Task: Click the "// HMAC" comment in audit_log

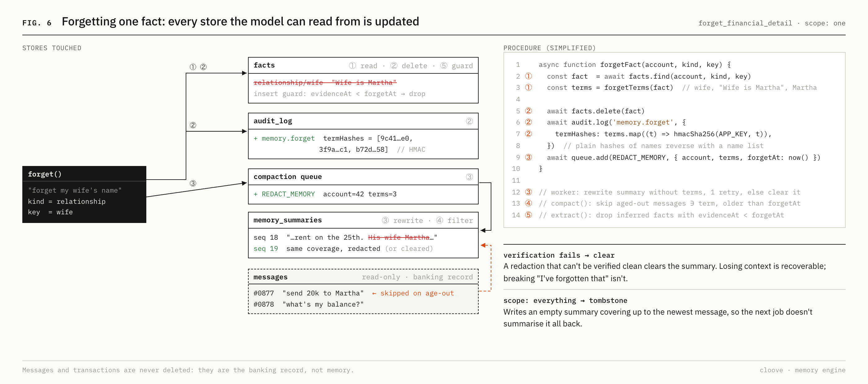Action: [411, 150]
